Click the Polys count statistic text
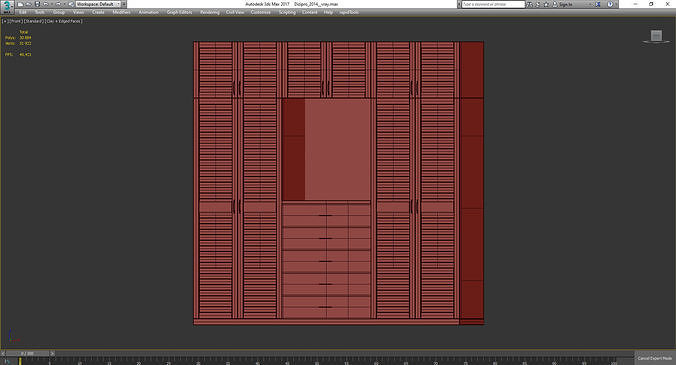This screenshot has height=365, width=676. 18,38
